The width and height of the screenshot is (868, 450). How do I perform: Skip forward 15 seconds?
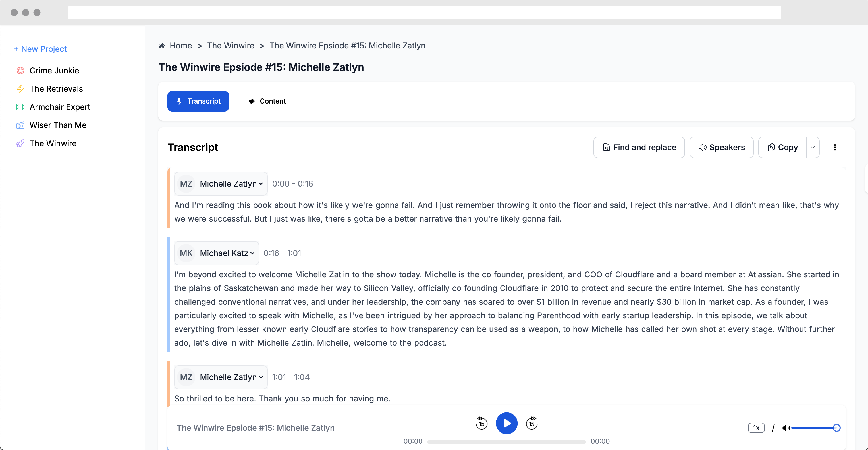point(531,423)
